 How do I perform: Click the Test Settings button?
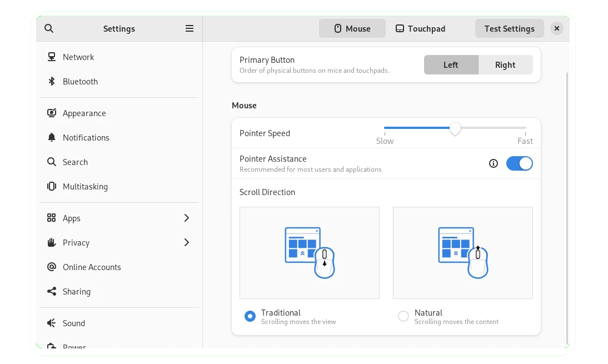509,28
